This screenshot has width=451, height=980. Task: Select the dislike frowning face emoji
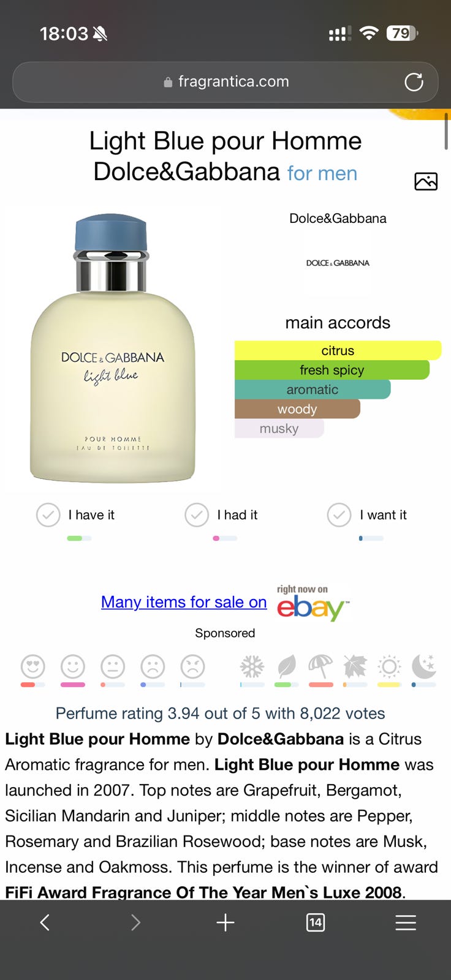pos(153,666)
